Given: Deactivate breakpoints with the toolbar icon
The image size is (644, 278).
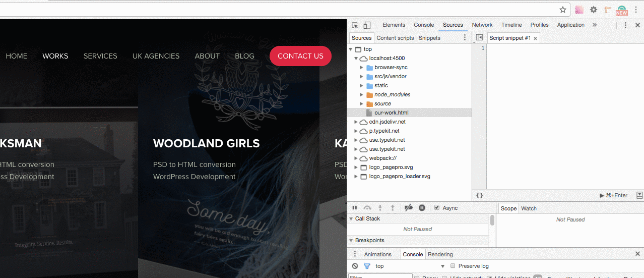Looking at the screenshot, I should (409, 208).
